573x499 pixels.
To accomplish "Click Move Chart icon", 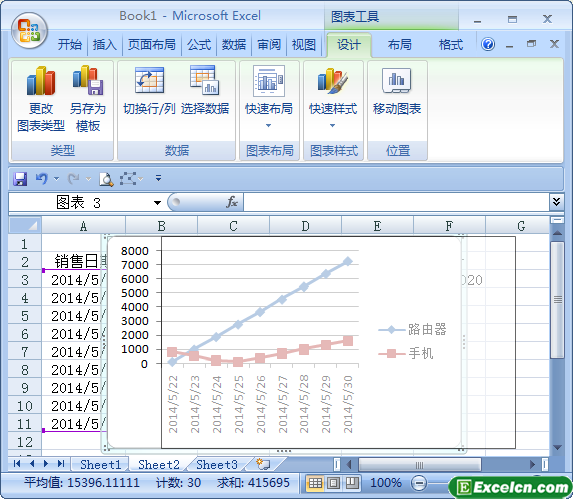I will [397, 80].
